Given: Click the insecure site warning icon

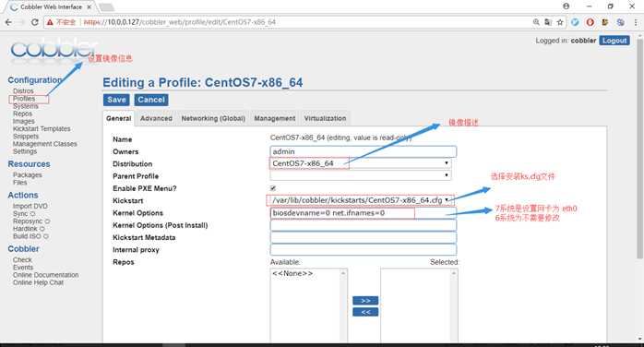Looking at the screenshot, I should pyautogui.click(x=50, y=22).
